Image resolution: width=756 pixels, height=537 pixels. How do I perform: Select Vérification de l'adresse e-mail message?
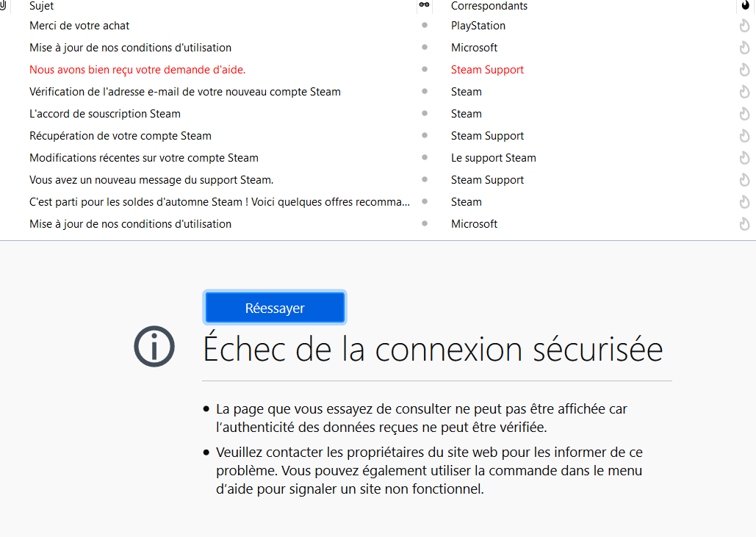point(184,92)
